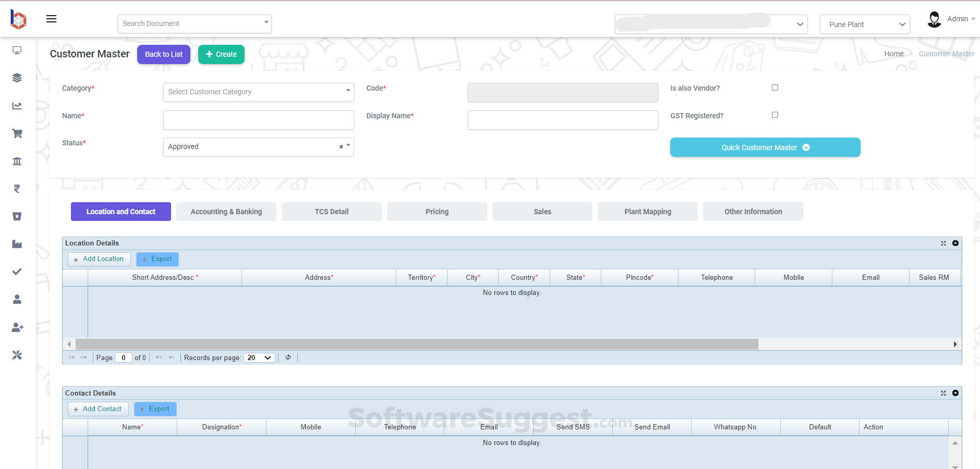
Task: Open the add-user icon in sidebar
Action: (17, 327)
